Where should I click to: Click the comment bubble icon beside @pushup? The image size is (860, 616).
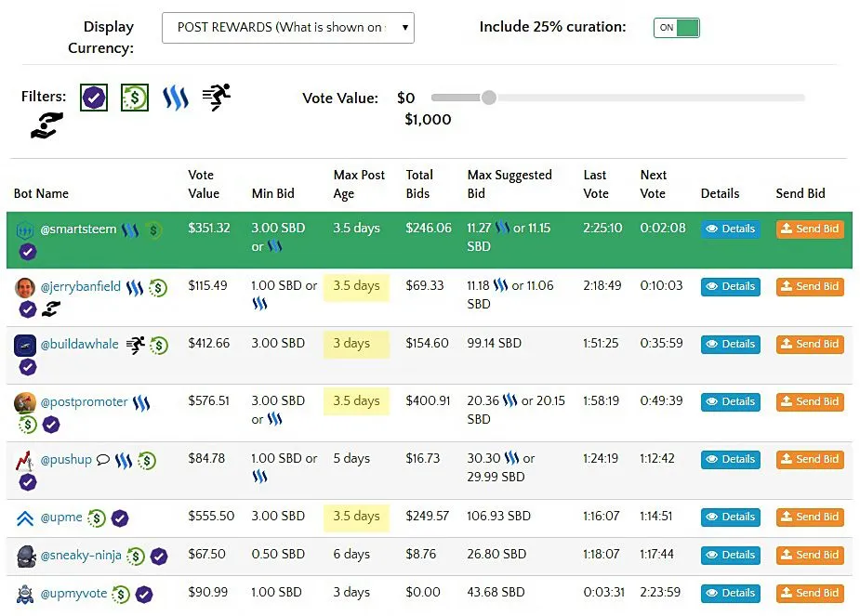pos(103,460)
